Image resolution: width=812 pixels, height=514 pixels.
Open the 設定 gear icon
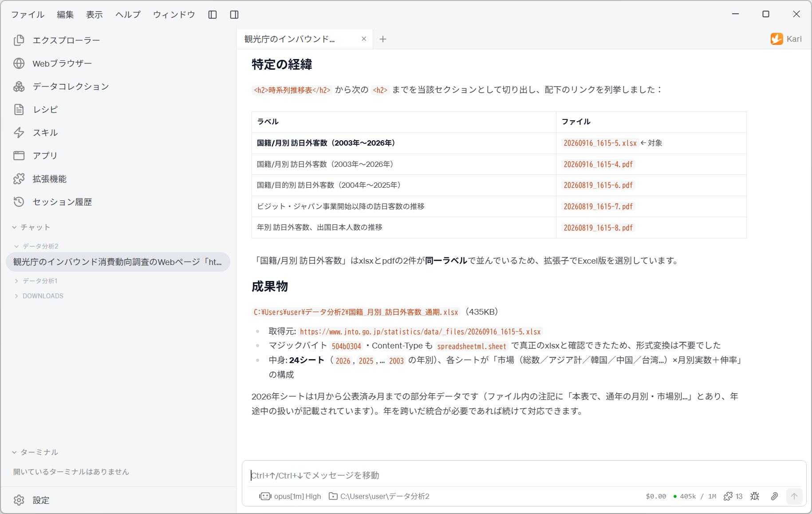point(19,500)
